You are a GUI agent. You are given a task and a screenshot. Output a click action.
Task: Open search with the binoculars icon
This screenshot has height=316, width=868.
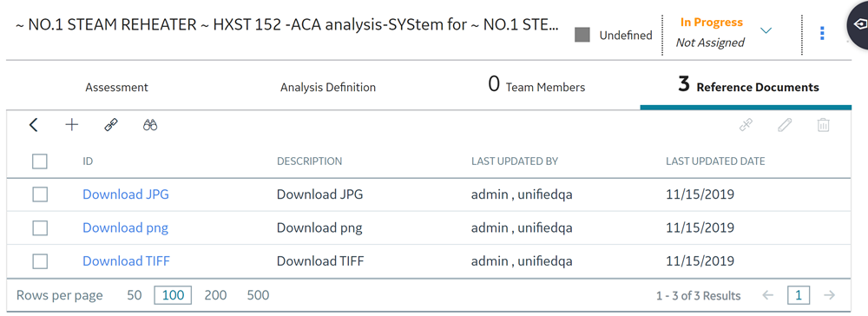coord(150,125)
